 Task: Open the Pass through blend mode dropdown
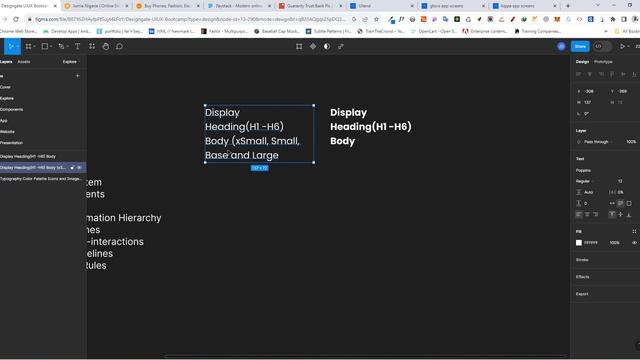598,142
